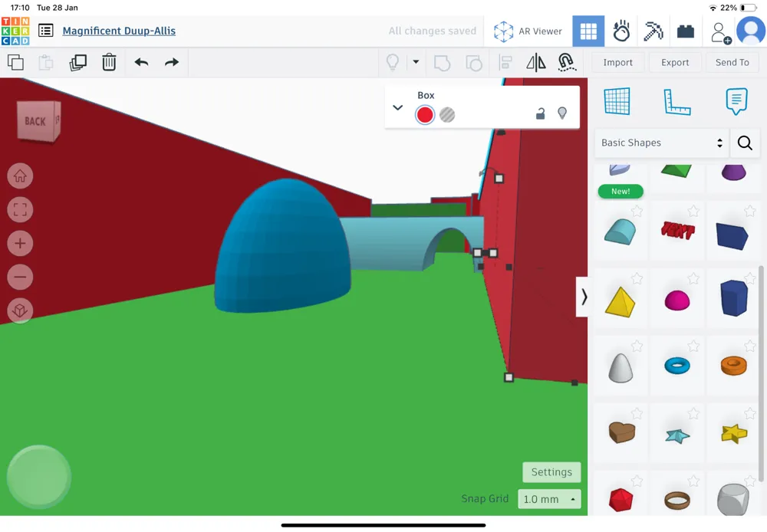Image resolution: width=767 pixels, height=532 pixels.
Task: Open the design named Magnificent Duup-Allis
Action: click(119, 31)
